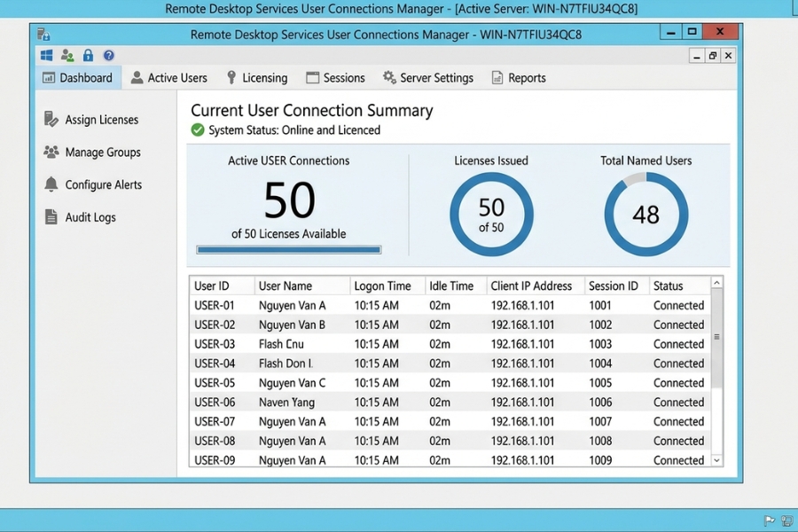798x532 pixels.
Task: Click the IP address in USER-05 row
Action: coord(522,383)
